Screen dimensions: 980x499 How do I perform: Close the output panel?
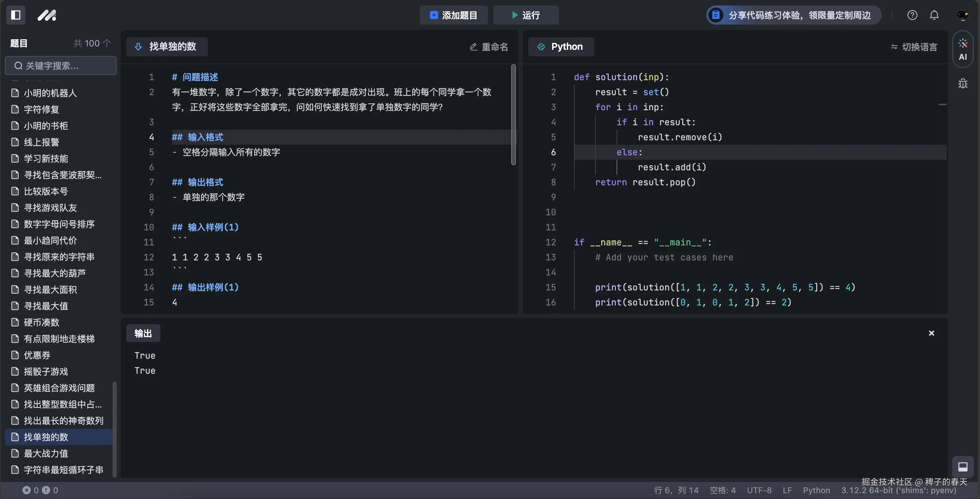pos(931,333)
